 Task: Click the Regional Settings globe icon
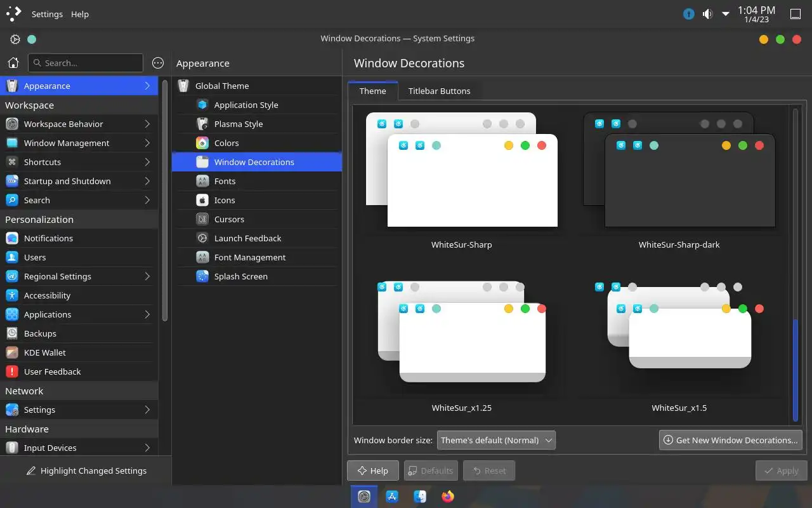tap(12, 276)
